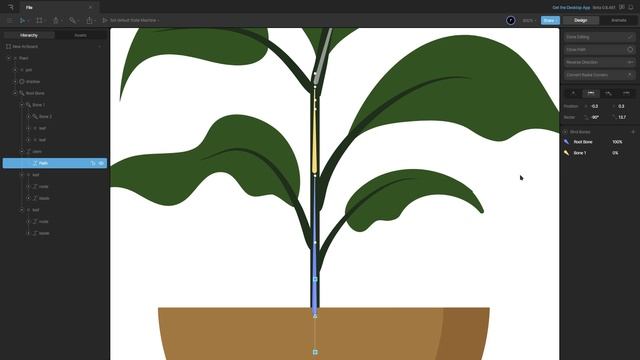
Task: Add a bone with Bind Bones plus
Action: 633,132
